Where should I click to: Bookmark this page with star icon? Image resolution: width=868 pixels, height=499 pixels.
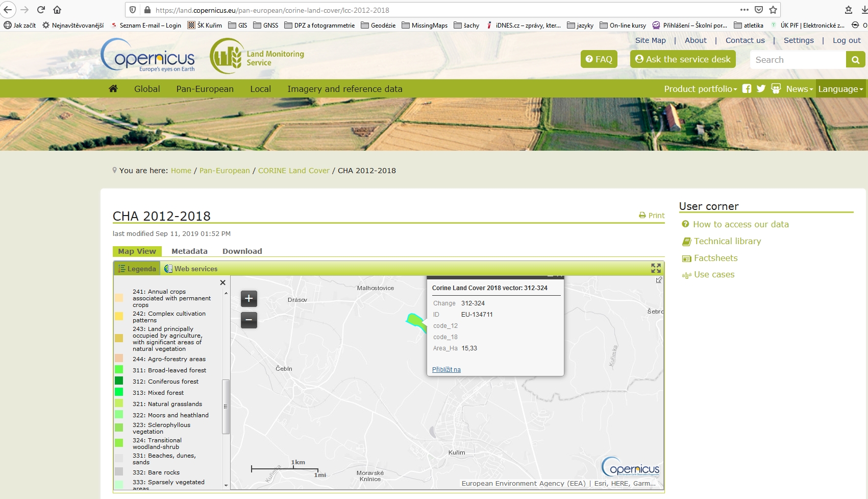[x=773, y=10]
